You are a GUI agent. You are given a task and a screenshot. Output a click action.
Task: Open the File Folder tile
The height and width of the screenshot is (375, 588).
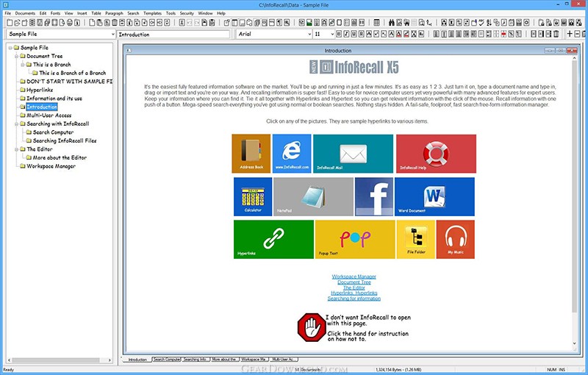[416, 239]
